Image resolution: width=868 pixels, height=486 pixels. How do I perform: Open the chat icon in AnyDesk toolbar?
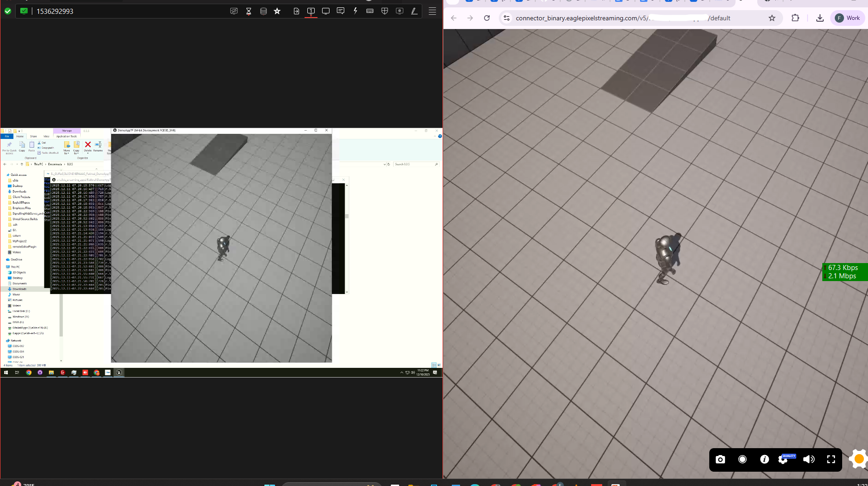[341, 11]
